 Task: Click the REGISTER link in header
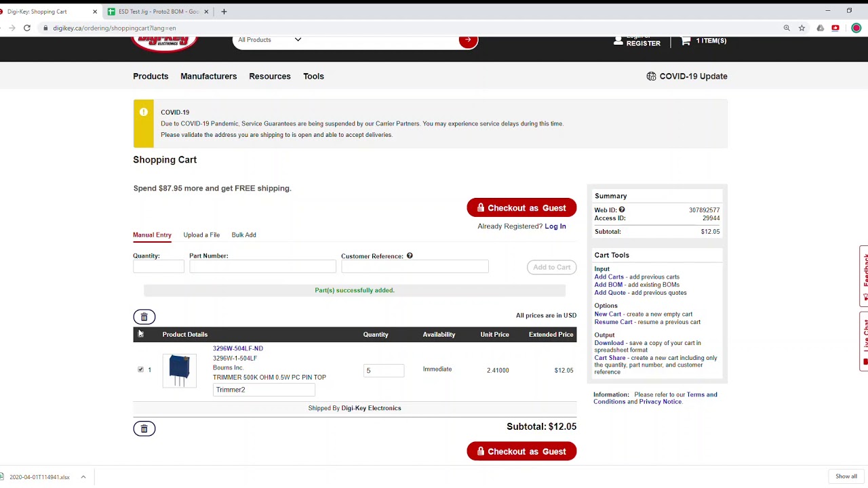pos(643,43)
